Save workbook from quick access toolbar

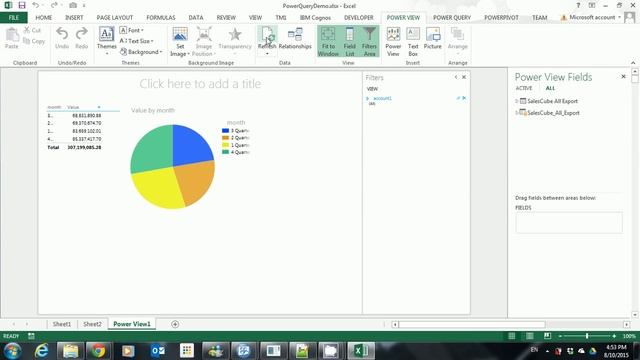(x=22, y=5)
